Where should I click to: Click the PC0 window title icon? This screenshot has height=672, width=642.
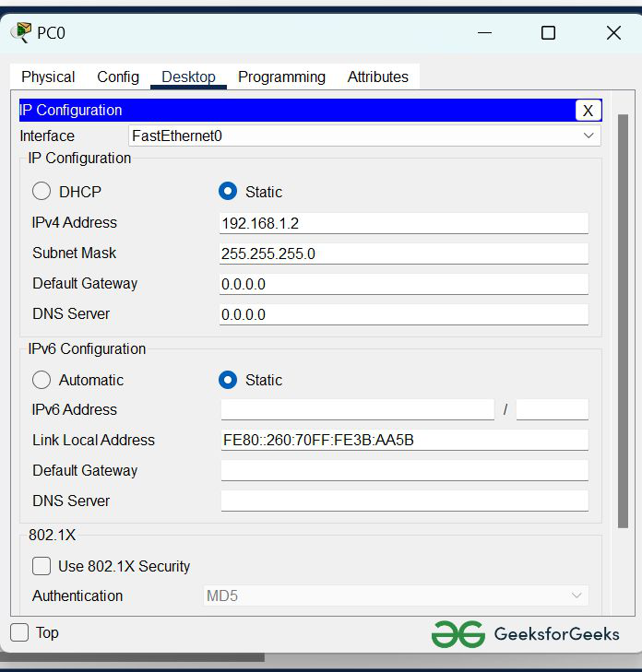[x=20, y=33]
